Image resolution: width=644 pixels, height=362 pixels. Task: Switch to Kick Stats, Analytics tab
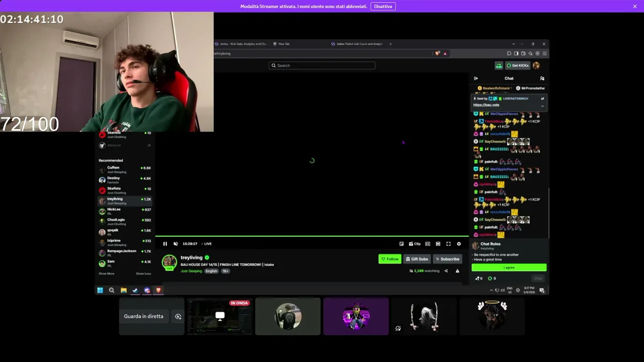pyautogui.click(x=242, y=44)
